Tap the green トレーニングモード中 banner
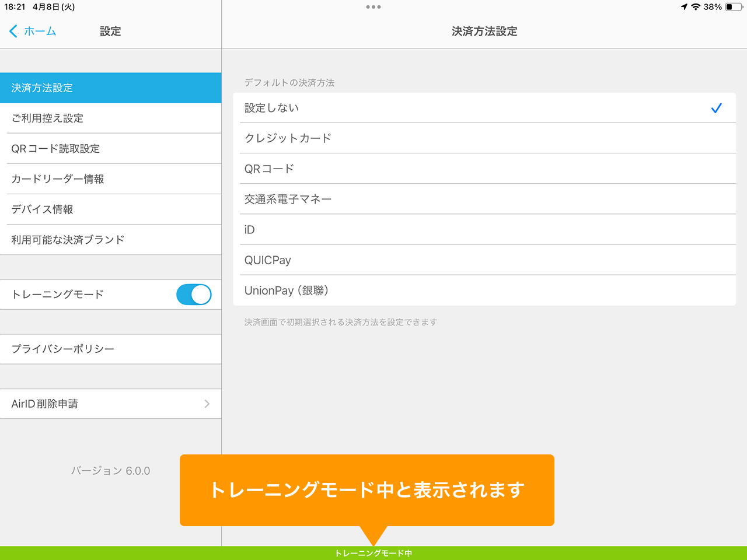 click(373, 553)
